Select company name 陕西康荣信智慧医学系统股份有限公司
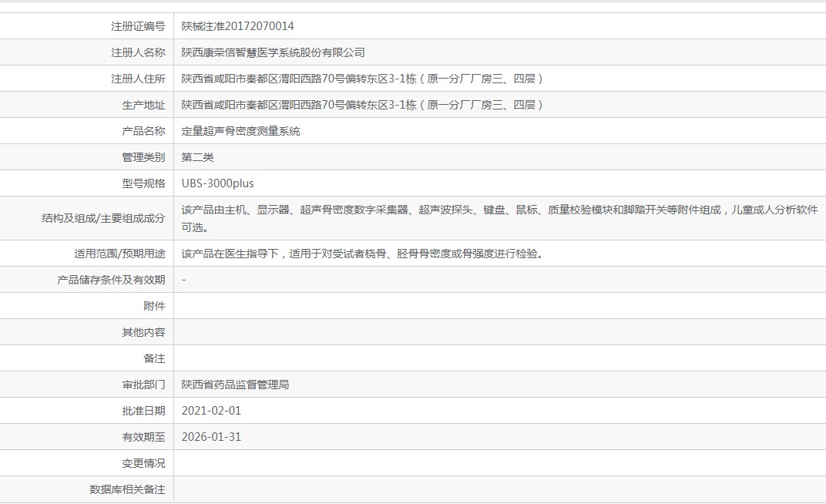826x504 pixels. [x=273, y=52]
